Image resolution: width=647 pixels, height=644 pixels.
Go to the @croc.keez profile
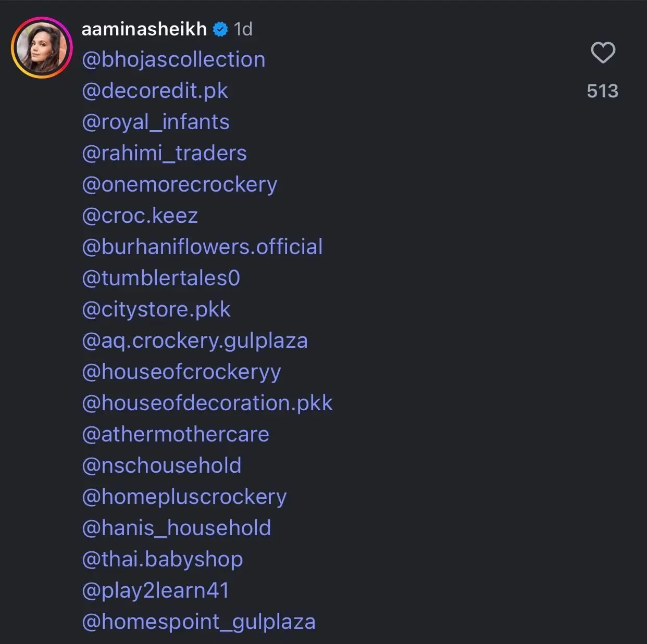[x=140, y=216]
